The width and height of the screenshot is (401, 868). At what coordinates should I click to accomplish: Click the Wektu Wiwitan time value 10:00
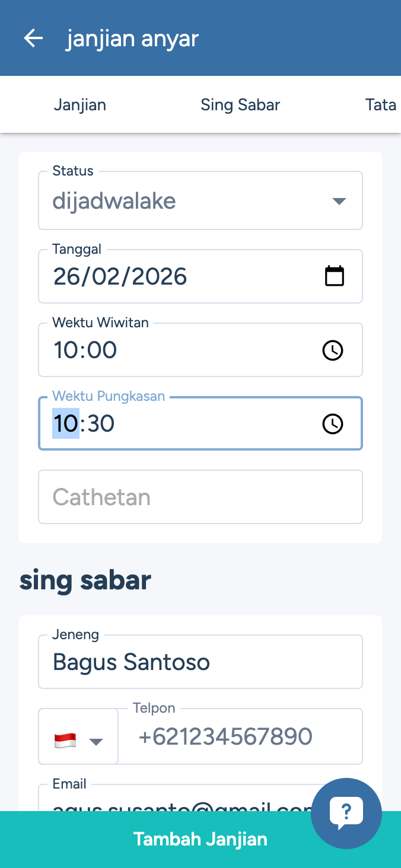click(x=85, y=350)
